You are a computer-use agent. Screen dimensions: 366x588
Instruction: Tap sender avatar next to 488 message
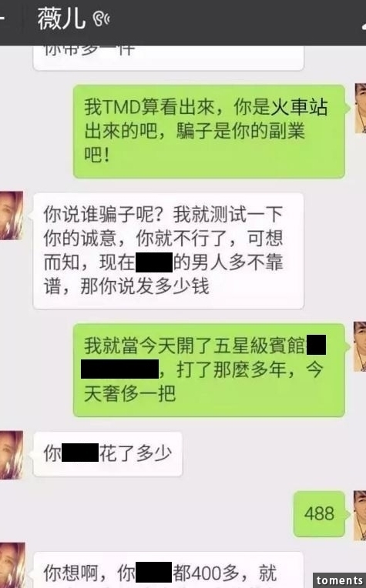359,515
